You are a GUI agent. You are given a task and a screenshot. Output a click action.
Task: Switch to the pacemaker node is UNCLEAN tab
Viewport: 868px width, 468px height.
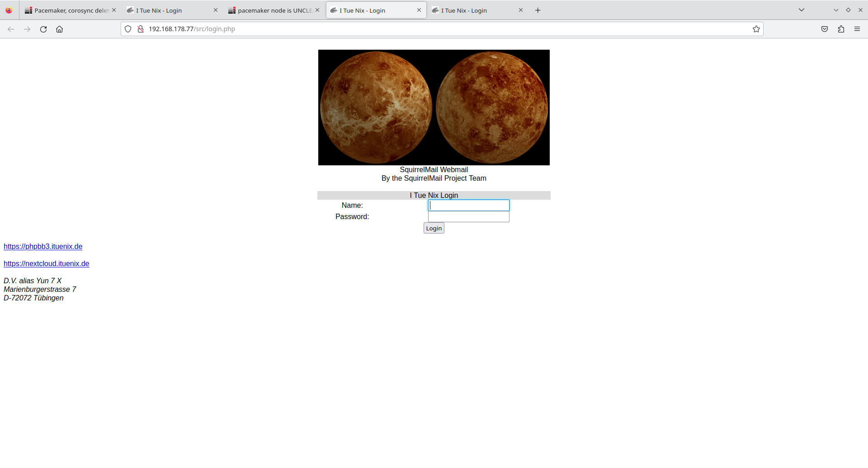coord(271,10)
